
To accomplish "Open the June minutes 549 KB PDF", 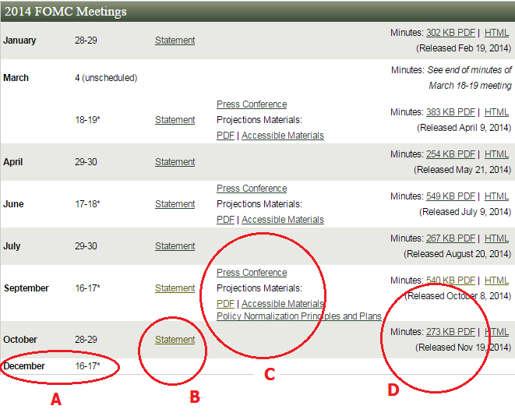I will (x=450, y=196).
